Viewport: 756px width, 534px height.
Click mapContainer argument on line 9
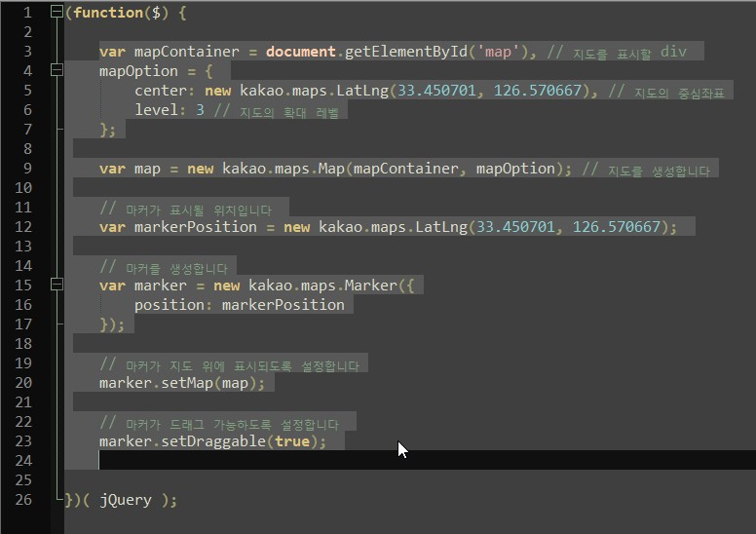[x=406, y=169]
